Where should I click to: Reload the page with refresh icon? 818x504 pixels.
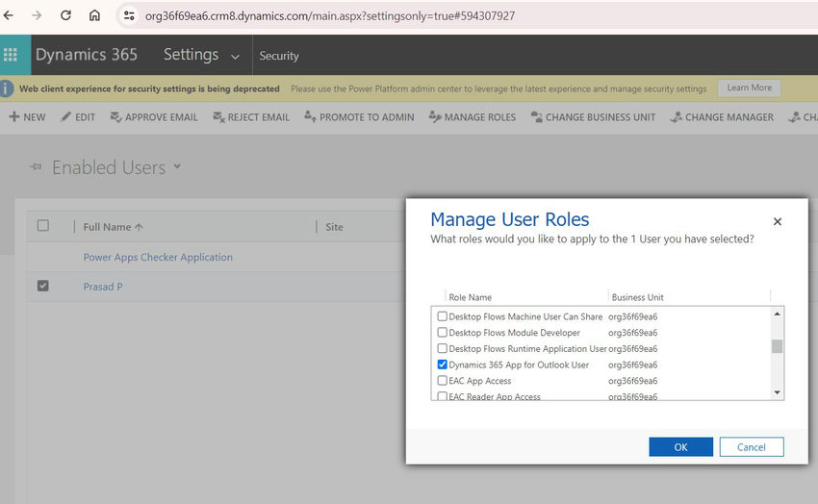pos(65,15)
